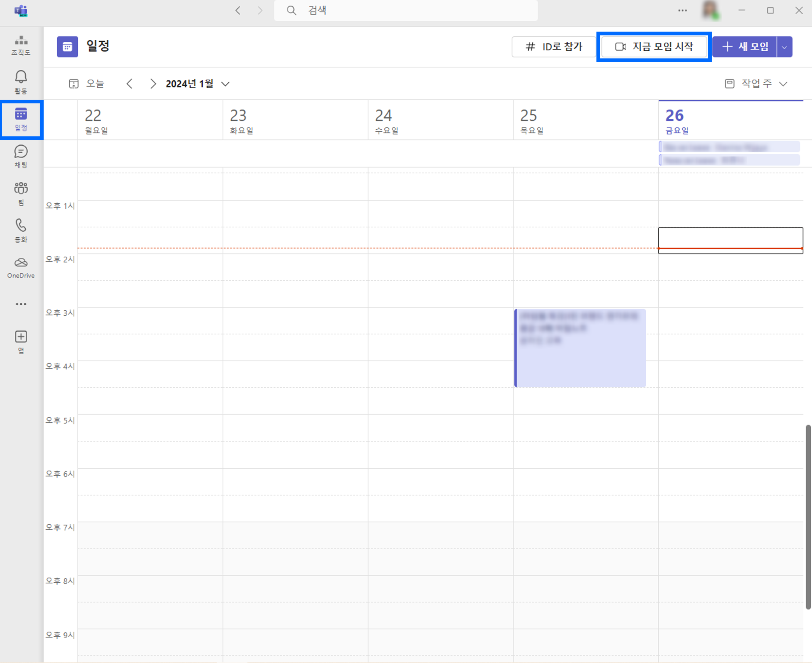Jump to 오늘 today in calendar
This screenshot has height=663, width=812.
[x=87, y=84]
